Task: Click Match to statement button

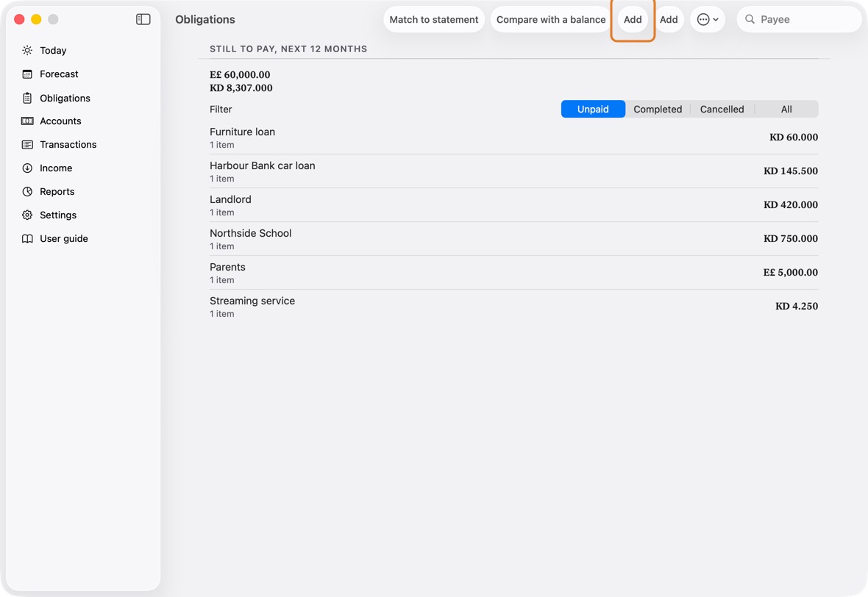Action: point(434,19)
